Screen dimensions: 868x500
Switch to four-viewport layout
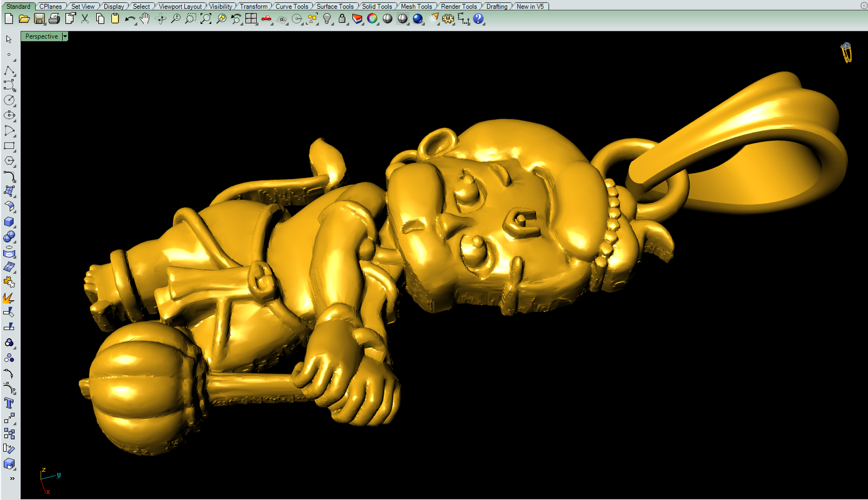point(251,19)
